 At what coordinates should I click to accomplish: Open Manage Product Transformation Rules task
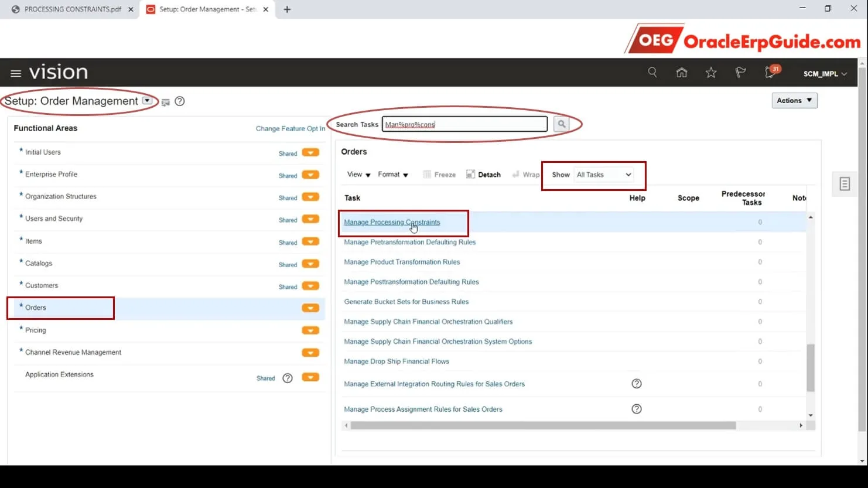point(402,262)
